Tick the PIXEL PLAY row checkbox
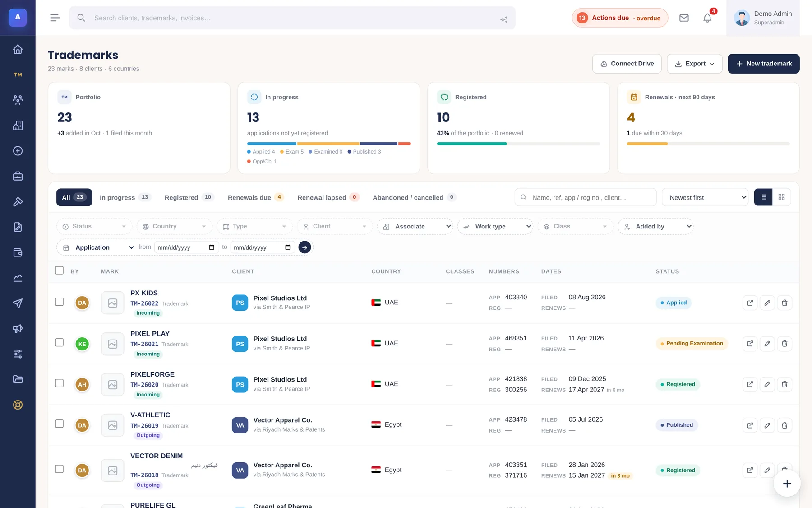This screenshot has width=812, height=508. [60, 342]
